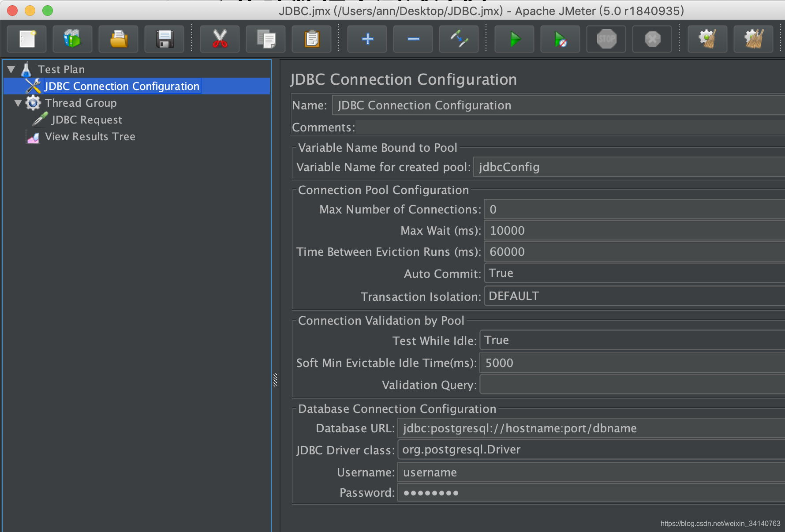785x532 pixels.
Task: Click Variable Name for created pool field
Action: click(x=629, y=167)
